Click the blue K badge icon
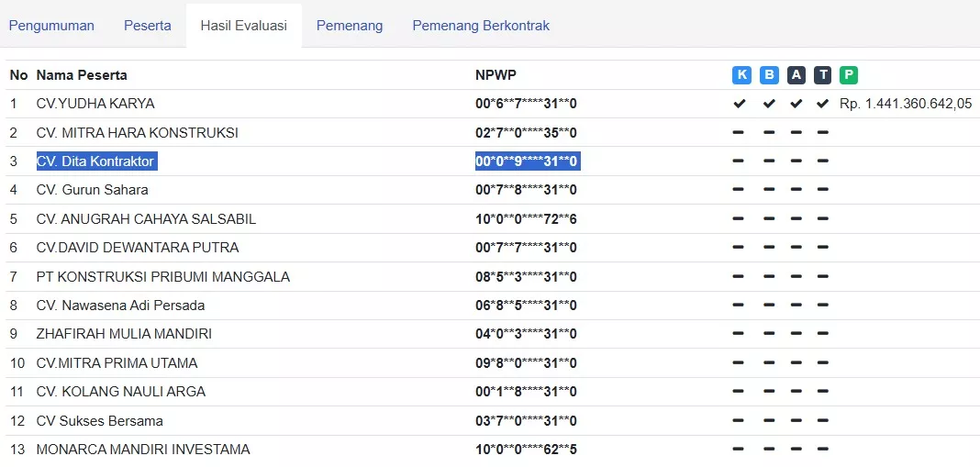 coord(741,75)
